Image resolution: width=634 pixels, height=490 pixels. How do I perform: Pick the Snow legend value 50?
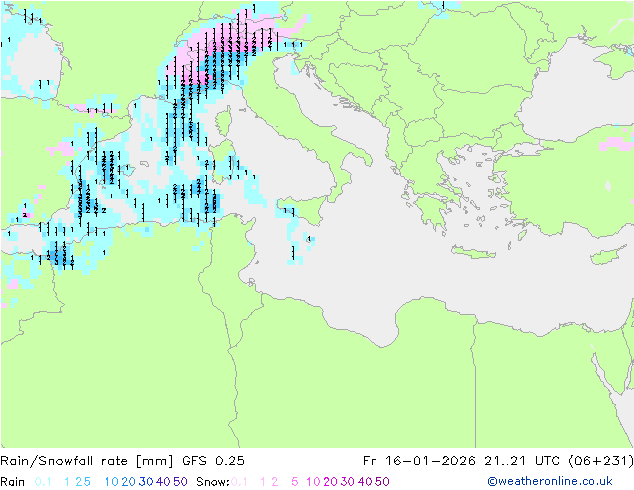pyautogui.click(x=382, y=482)
